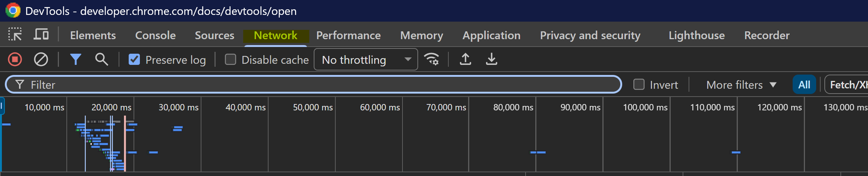Image resolution: width=868 pixels, height=176 pixels.
Task: Select the All request type filter
Action: point(804,85)
